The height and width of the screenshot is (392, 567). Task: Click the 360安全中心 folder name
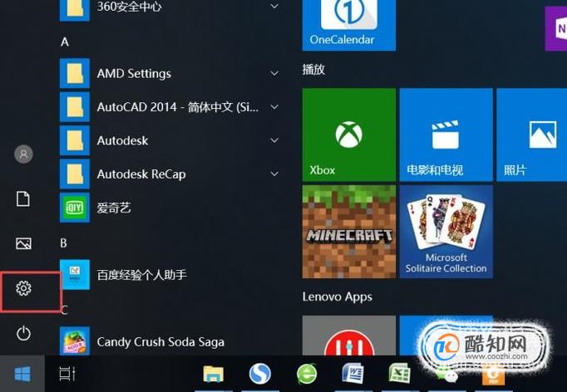click(129, 7)
